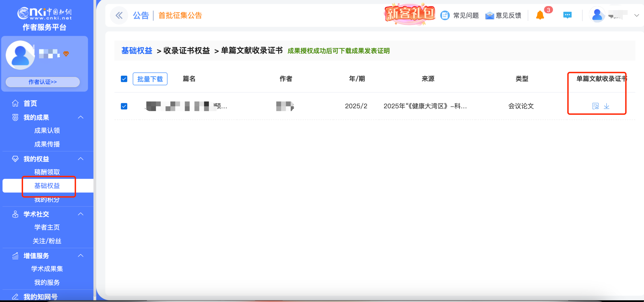Image resolution: width=644 pixels, height=302 pixels.
Task: Open the 收录证书权益 breadcrumb link
Action: (x=187, y=50)
